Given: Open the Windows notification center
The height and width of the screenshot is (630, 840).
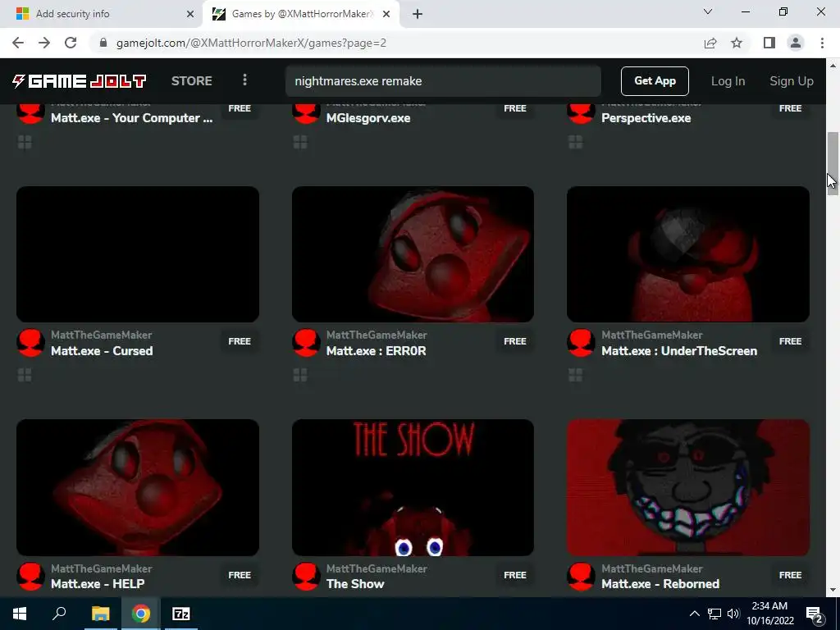Looking at the screenshot, I should (x=814, y=614).
